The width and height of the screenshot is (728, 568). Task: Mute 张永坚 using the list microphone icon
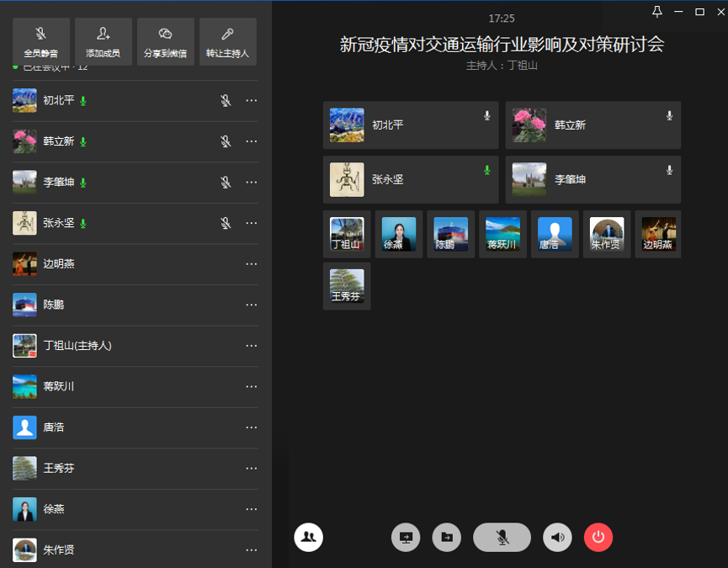226,223
